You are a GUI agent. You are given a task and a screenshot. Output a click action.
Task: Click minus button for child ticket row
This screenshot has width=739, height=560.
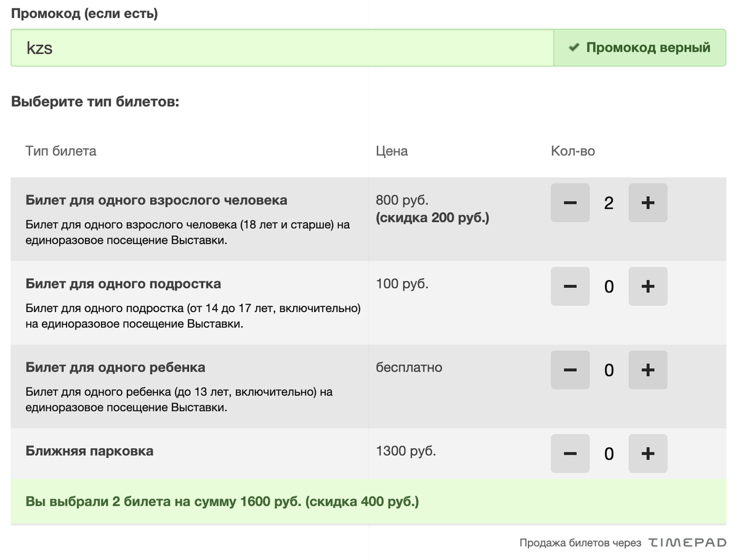point(570,370)
